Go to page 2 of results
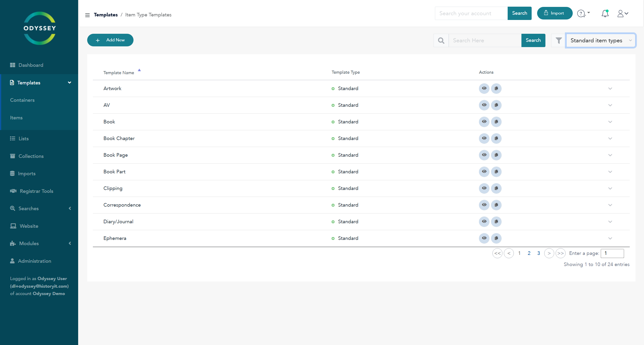644x345 pixels. pyautogui.click(x=529, y=253)
